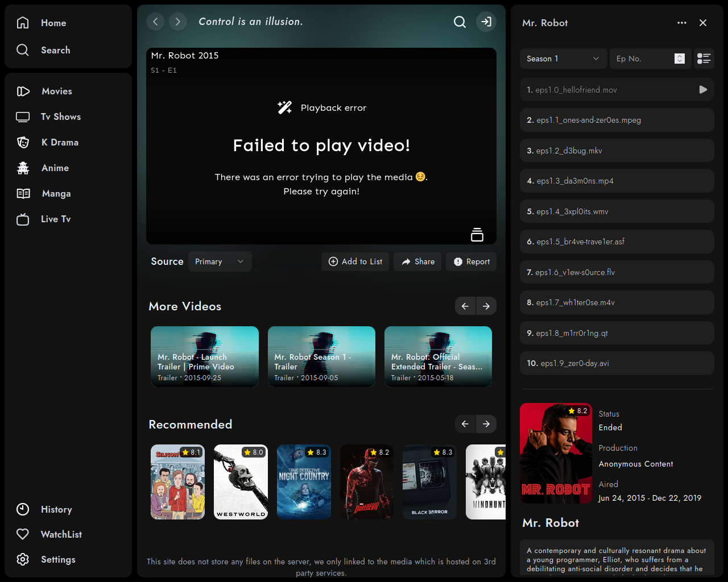728x582 pixels.
Task: Report a playback problem
Action: 471,261
